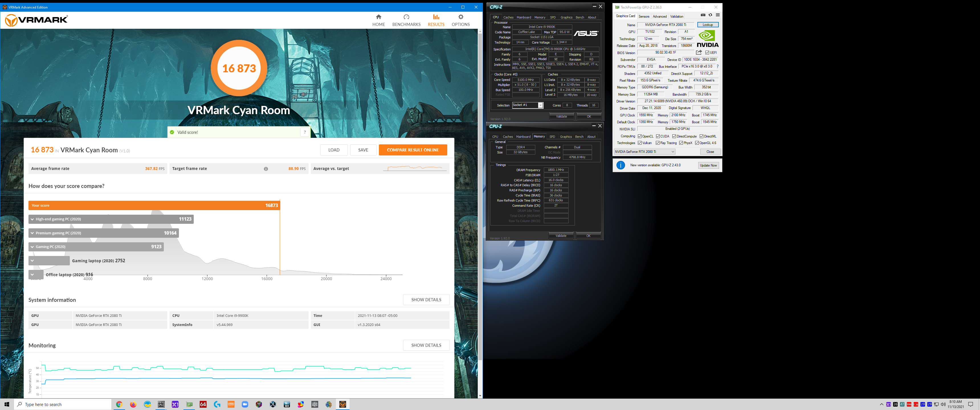Take a screenshot with GPU-Z camera icon
980x410 pixels.
[703, 15]
